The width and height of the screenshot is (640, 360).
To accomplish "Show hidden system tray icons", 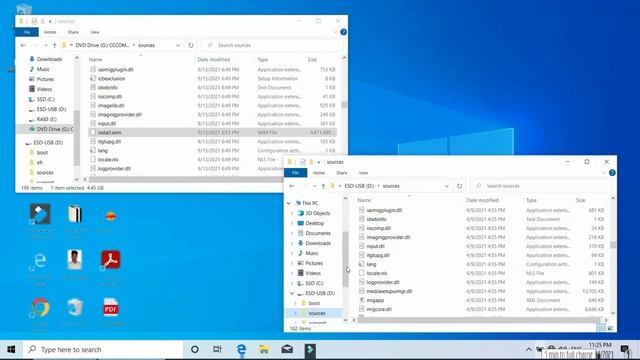I will (529, 349).
